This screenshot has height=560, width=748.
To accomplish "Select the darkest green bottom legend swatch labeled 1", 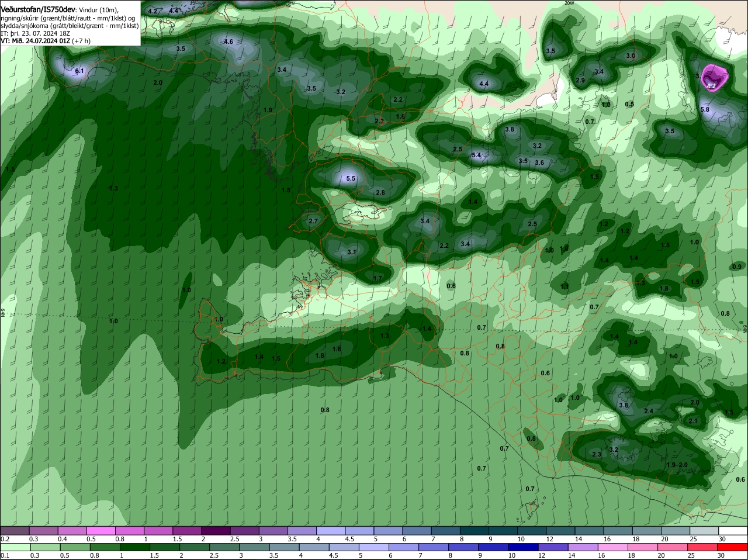I will 135,547.
